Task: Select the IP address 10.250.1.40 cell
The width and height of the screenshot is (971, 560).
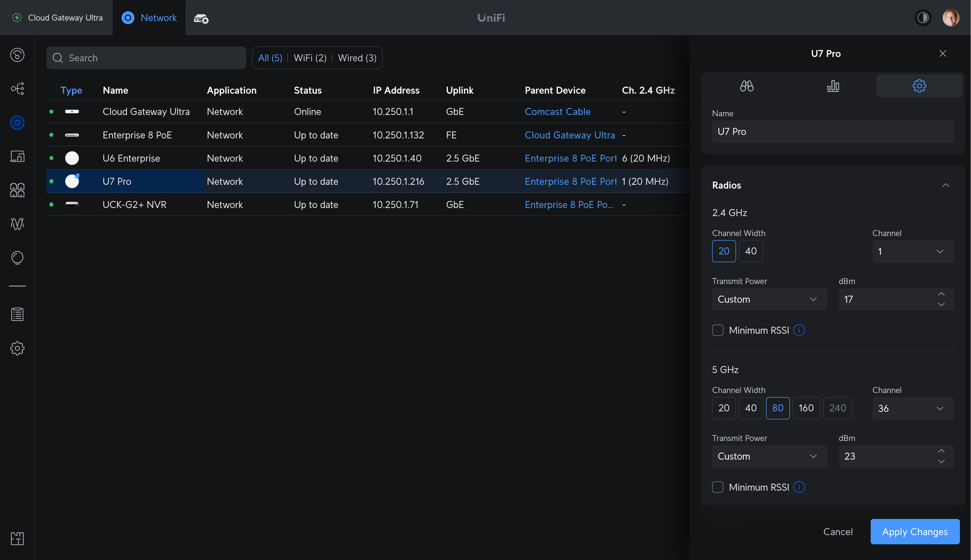Action: tap(397, 158)
